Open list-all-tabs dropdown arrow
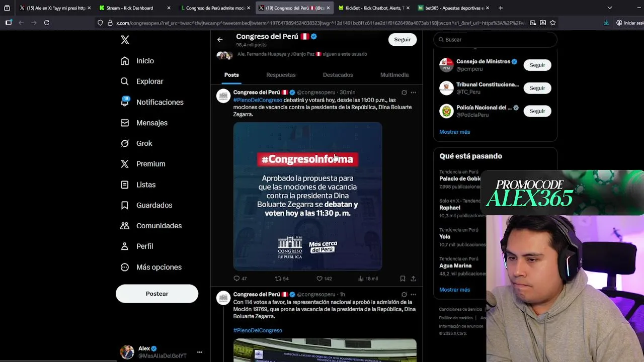The height and width of the screenshot is (362, 644). pos(609,8)
